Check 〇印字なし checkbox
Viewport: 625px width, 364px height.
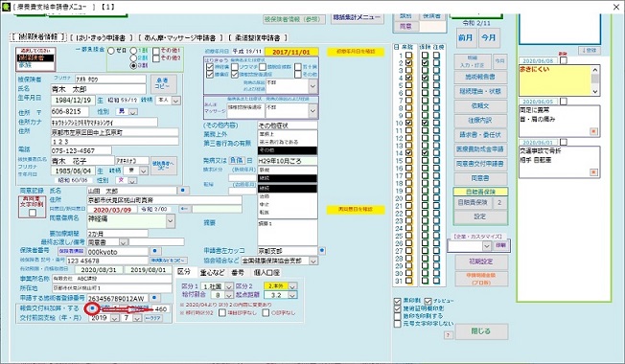266,313
